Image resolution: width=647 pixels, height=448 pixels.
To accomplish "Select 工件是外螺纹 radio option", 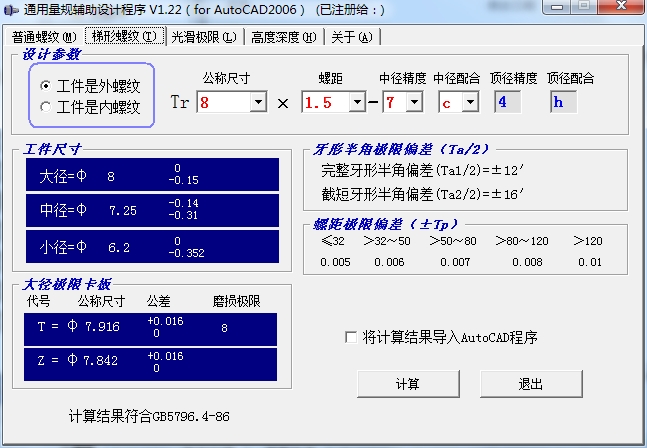I will coord(90,86).
